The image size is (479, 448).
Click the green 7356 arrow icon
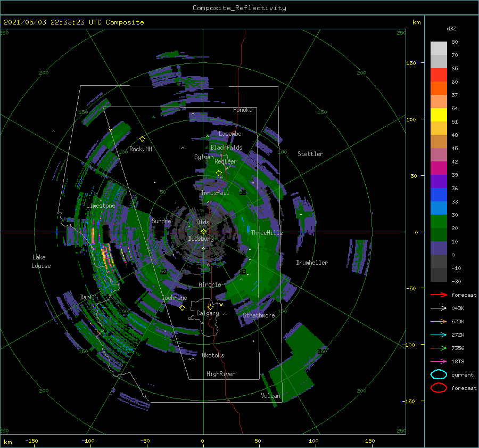pyautogui.click(x=439, y=348)
